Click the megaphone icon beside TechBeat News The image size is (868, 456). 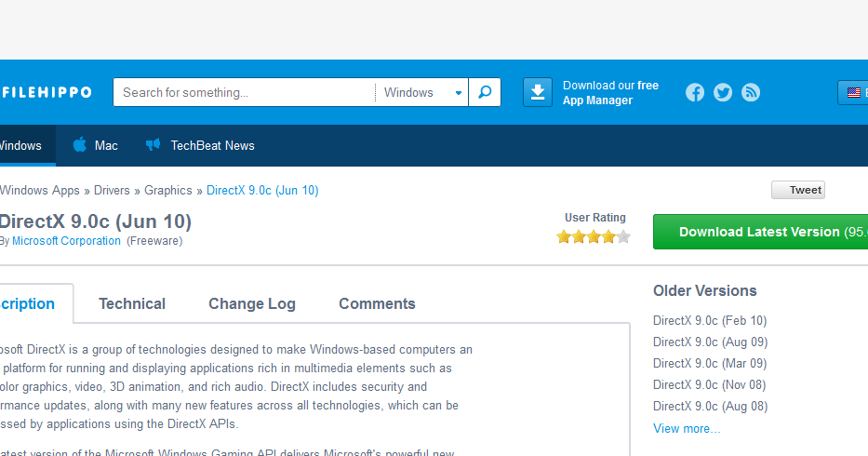153,144
